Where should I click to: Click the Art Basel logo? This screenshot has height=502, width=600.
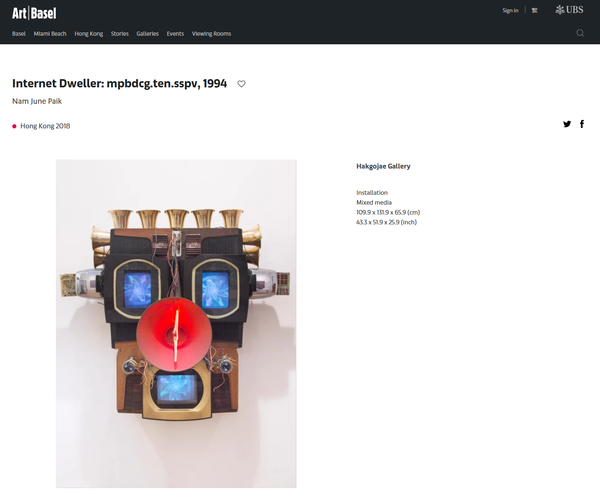pos(34,13)
